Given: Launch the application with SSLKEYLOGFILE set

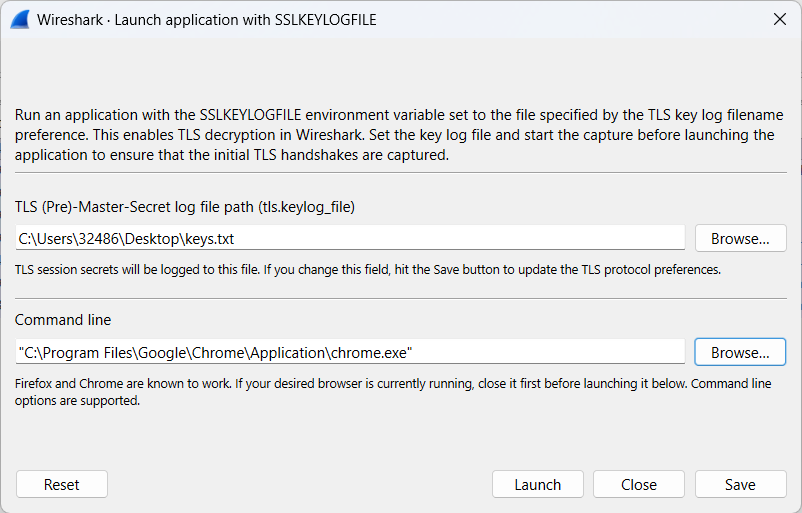Looking at the screenshot, I should (537, 484).
